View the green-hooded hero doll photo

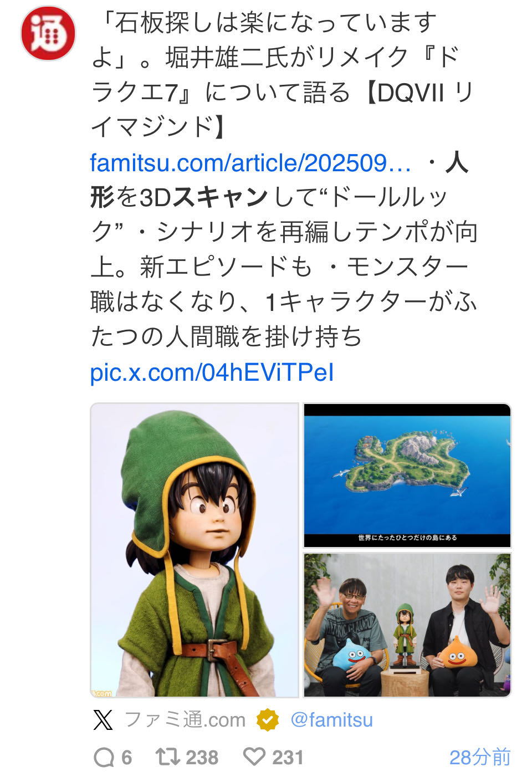(195, 550)
